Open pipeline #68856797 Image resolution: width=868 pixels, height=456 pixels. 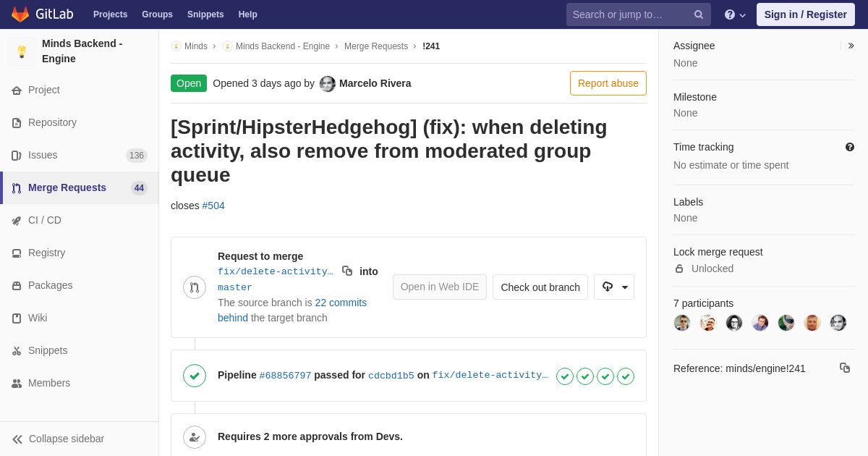coord(285,376)
